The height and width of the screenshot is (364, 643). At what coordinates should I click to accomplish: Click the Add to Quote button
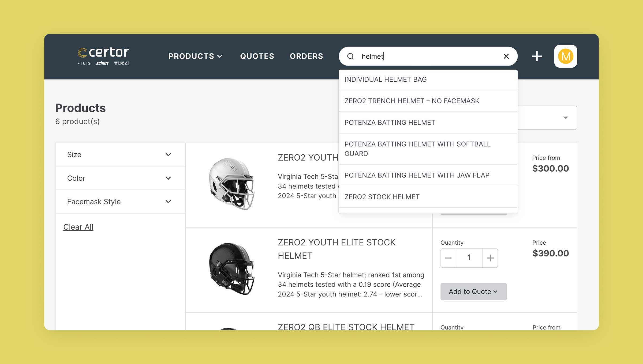click(x=473, y=291)
